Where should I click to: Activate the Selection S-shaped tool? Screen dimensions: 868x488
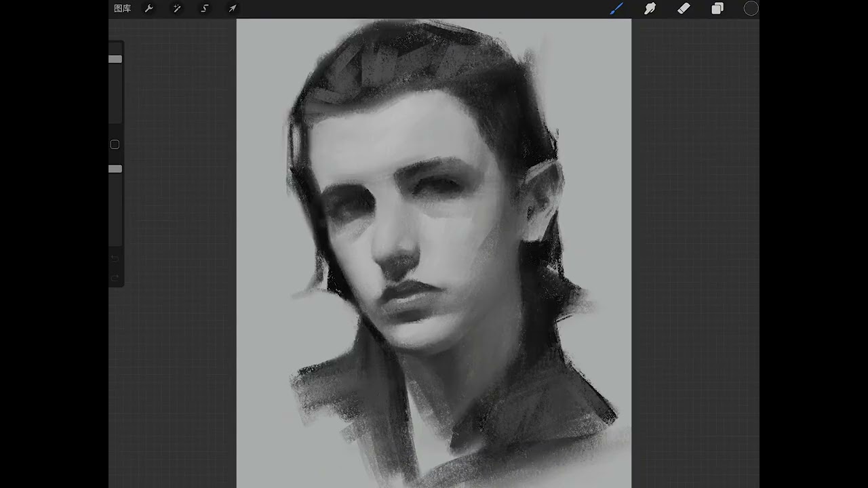(x=205, y=9)
